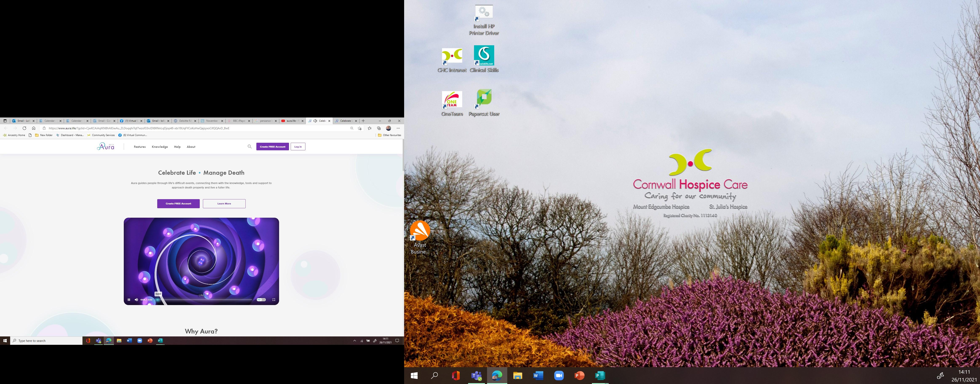Viewport: 980px width, 384px height.
Task: Expand the Other favourites folder
Action: 389,135
